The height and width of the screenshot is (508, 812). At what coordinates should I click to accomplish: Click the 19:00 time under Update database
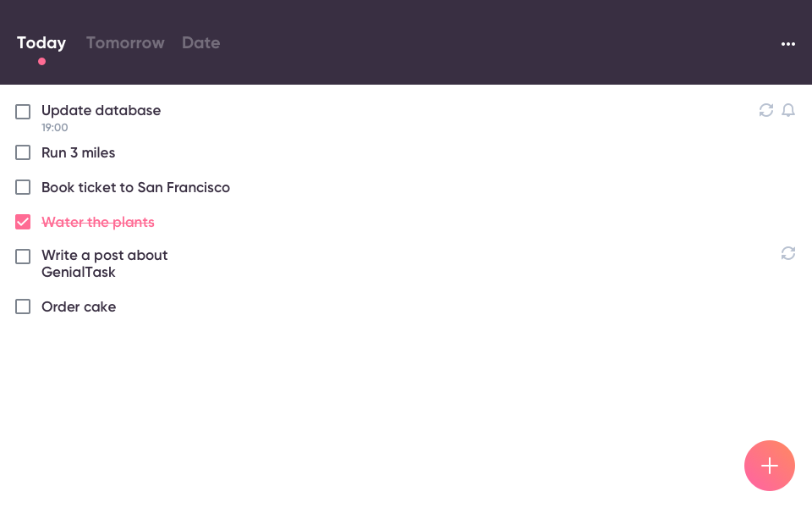[55, 128]
